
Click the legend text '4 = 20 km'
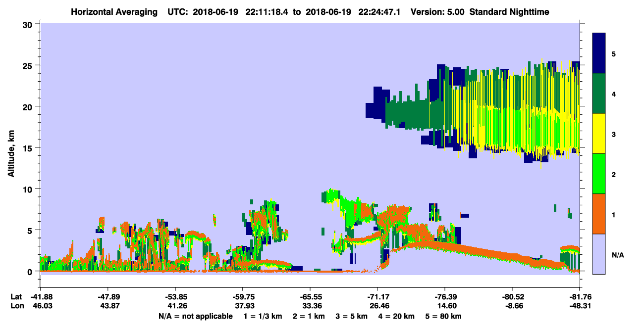click(397, 316)
